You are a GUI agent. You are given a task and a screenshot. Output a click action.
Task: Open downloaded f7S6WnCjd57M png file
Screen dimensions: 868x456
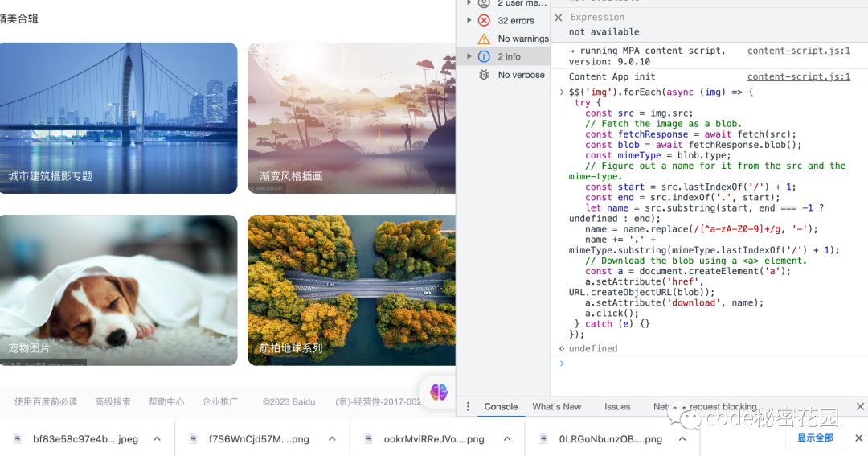click(259, 439)
